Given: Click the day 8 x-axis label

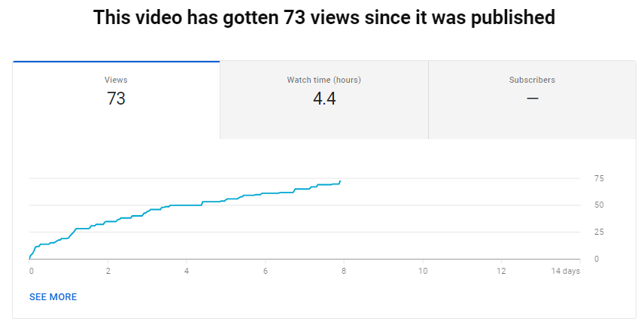Looking at the screenshot, I should [x=344, y=271].
